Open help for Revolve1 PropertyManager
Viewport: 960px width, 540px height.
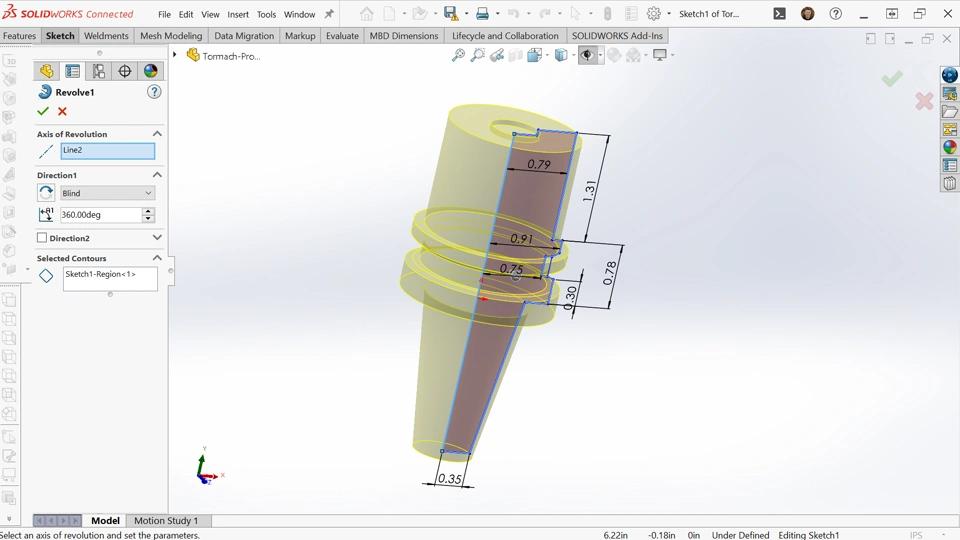tap(154, 92)
